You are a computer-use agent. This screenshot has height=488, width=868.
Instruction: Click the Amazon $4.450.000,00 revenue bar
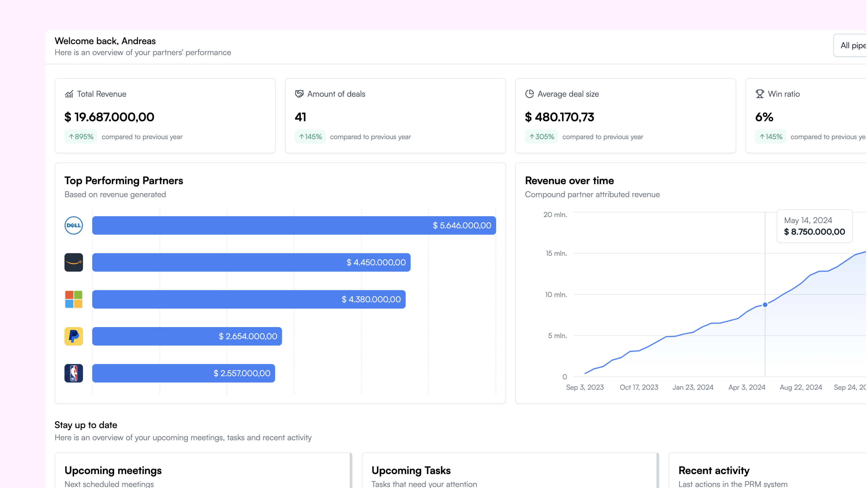pos(251,262)
